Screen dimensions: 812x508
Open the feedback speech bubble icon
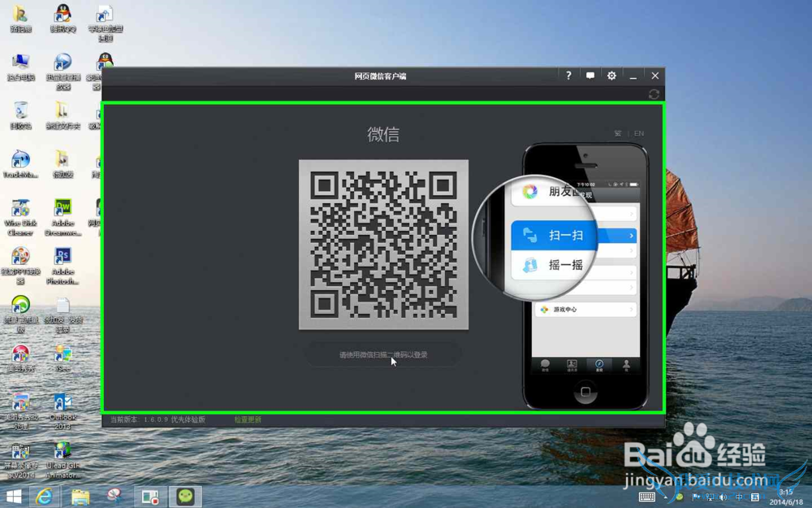[590, 76]
